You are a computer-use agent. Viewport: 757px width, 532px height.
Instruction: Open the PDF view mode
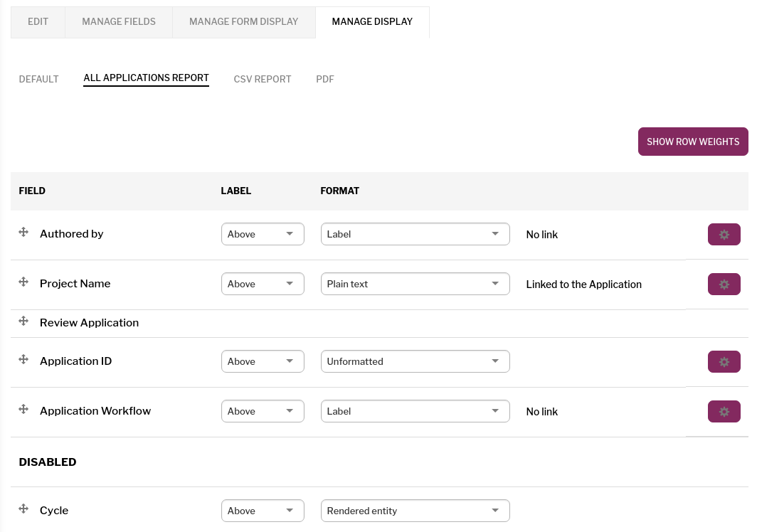coord(325,79)
